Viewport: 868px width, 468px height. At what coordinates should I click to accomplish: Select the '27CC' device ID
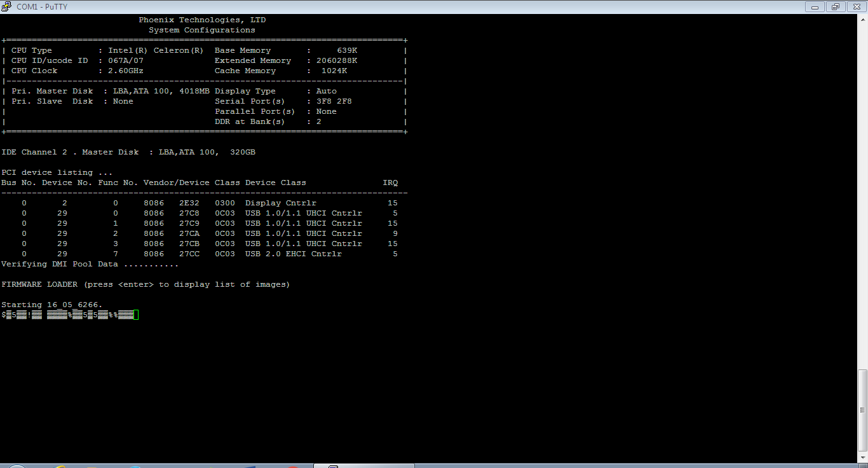point(189,254)
